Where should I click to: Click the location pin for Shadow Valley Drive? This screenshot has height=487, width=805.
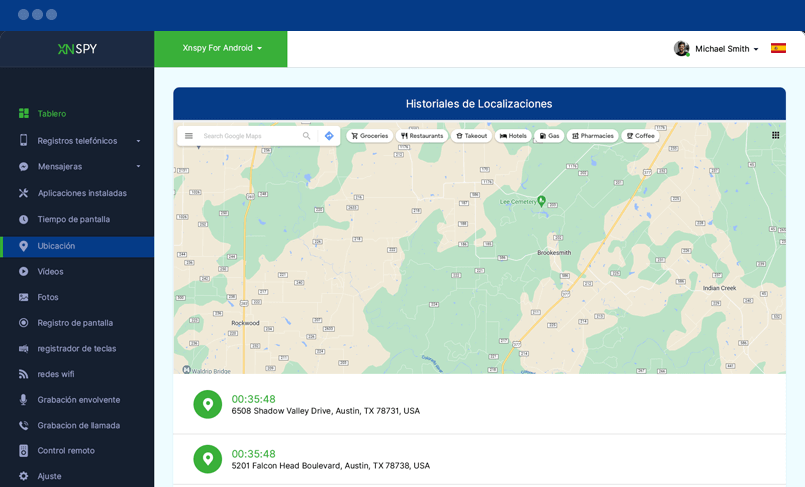[x=208, y=404]
